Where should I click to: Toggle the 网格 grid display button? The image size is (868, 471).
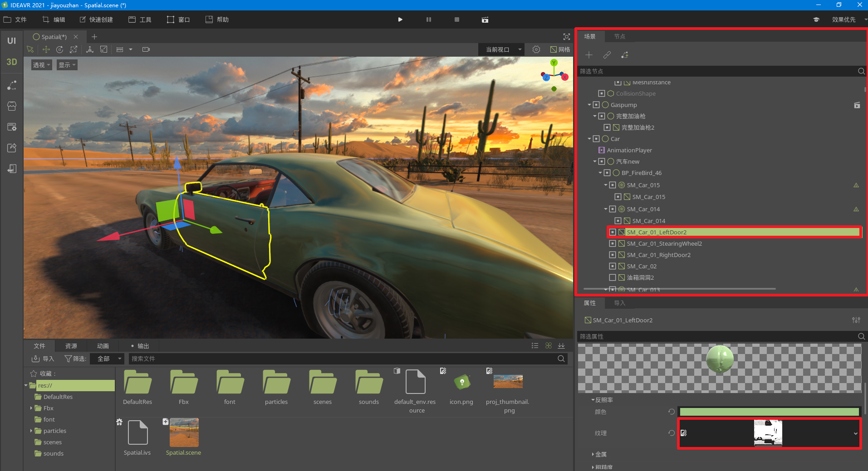(560, 49)
